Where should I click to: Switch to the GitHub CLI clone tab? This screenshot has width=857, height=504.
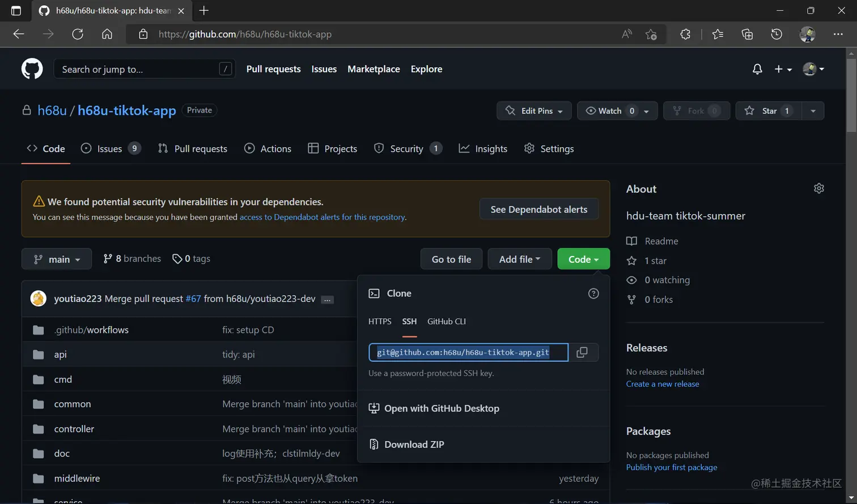pyautogui.click(x=447, y=321)
